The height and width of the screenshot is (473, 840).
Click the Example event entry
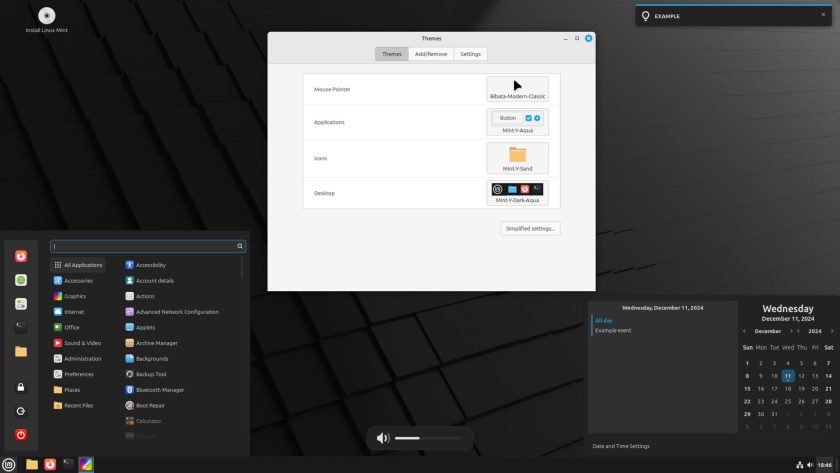[x=613, y=331]
